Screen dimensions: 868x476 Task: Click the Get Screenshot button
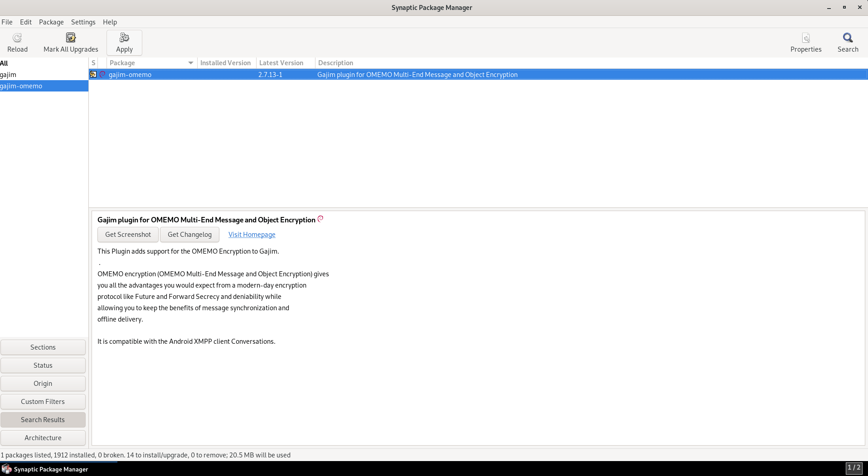tap(128, 235)
